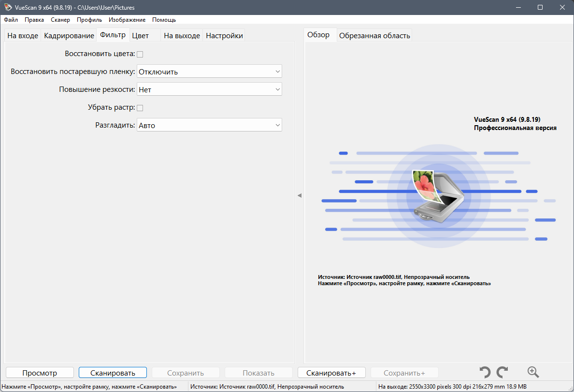Minimize the VueScan window

point(518,7)
